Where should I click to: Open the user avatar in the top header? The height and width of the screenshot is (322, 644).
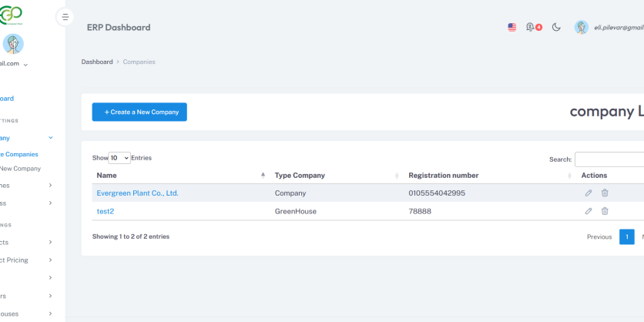tap(581, 27)
